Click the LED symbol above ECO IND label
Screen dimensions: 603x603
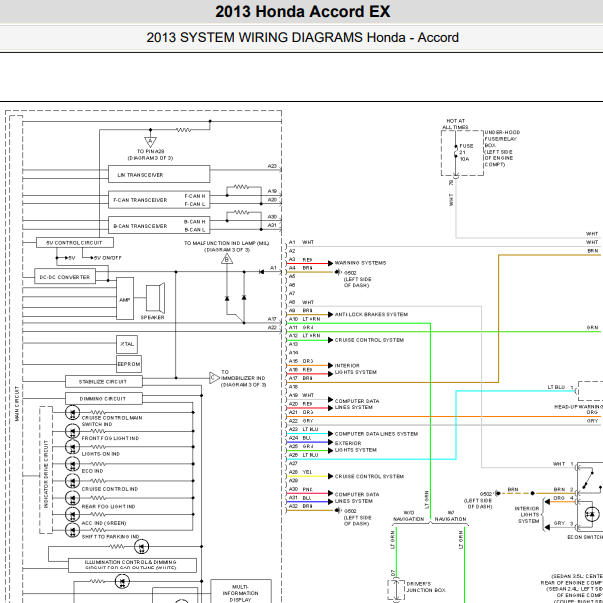point(72,464)
